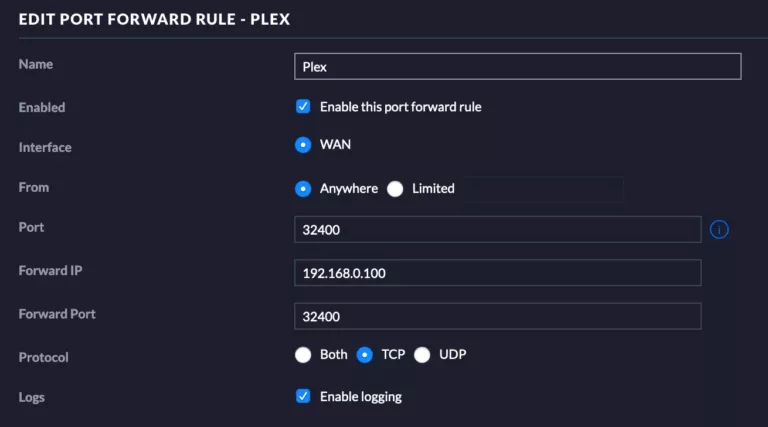Viewport: 768px width, 427px height.
Task: Click the Port field showing 32400
Action: click(497, 230)
